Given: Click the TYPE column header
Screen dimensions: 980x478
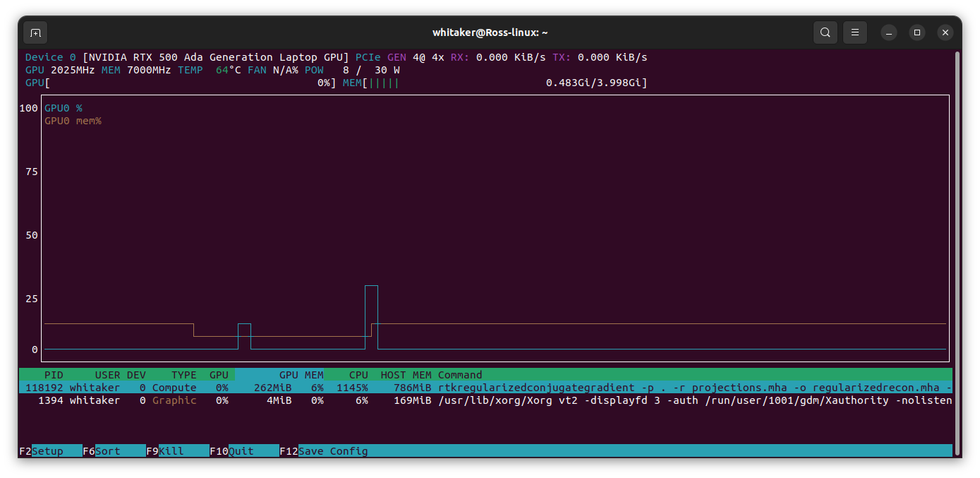Looking at the screenshot, I should 183,375.
